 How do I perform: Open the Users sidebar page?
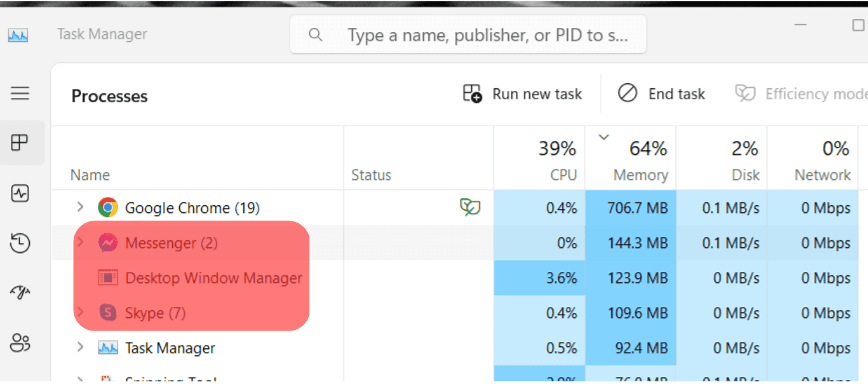[20, 343]
